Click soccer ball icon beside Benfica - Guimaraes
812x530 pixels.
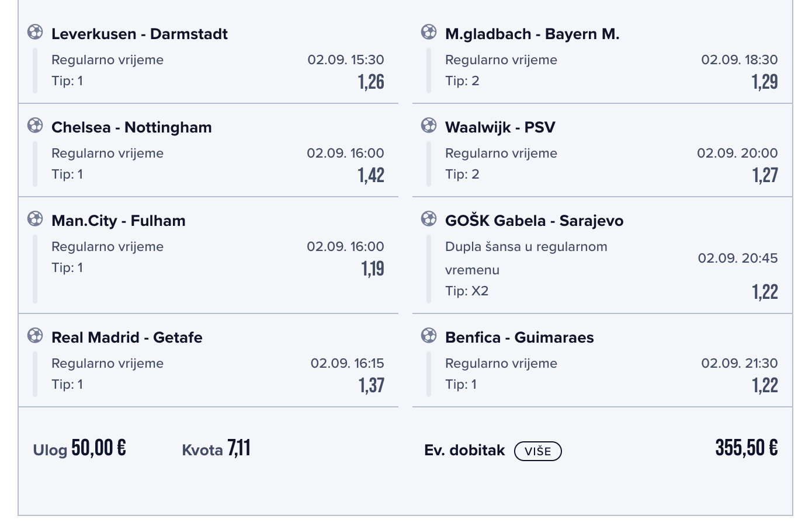click(429, 336)
